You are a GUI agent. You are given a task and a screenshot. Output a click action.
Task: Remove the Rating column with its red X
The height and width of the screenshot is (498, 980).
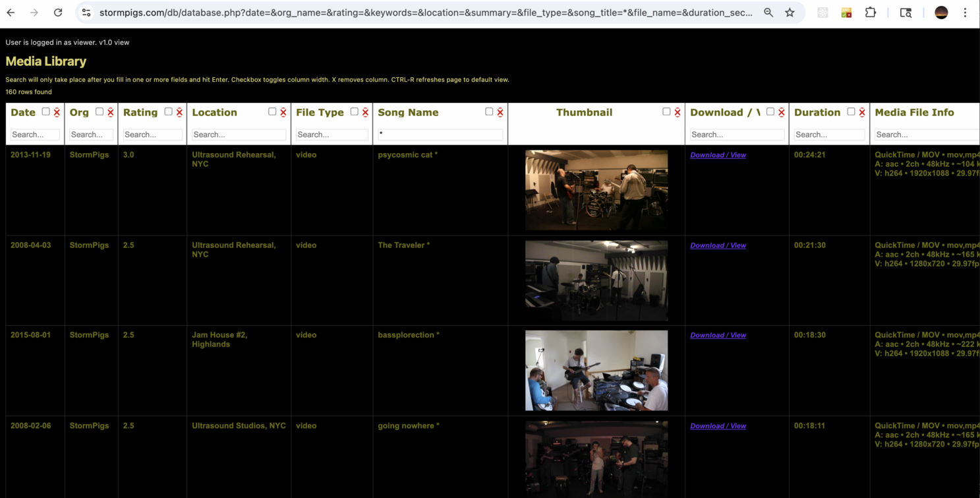click(x=179, y=113)
